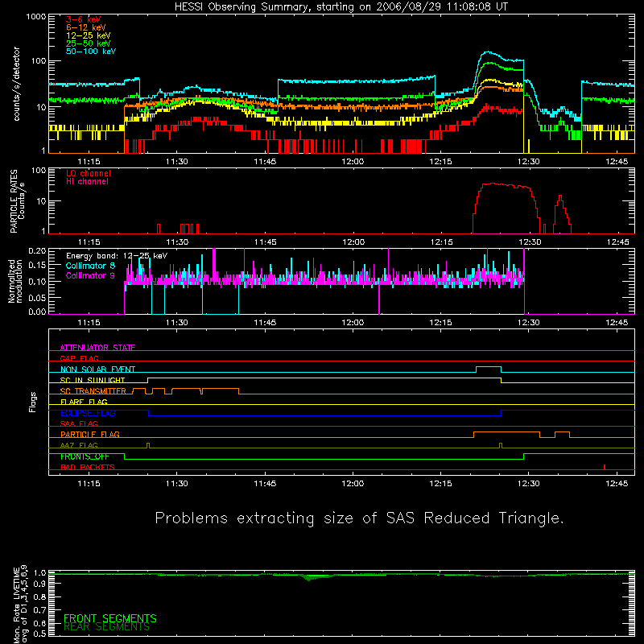Click the livetime dip near 11:52

point(309,578)
